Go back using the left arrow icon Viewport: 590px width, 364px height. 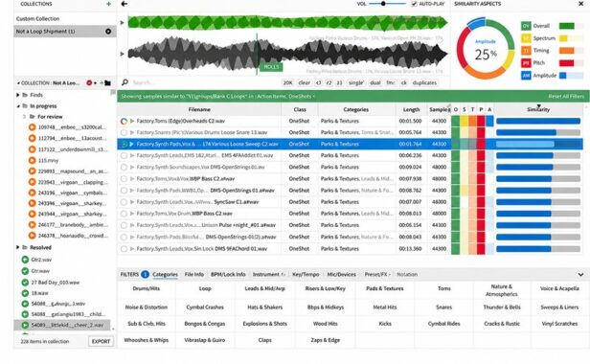click(x=125, y=4)
